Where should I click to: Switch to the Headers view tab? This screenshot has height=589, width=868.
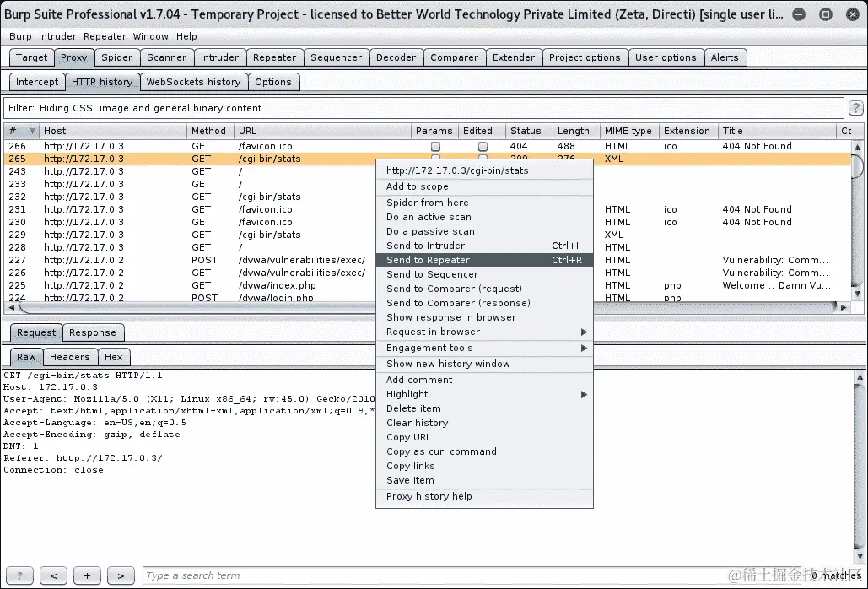click(x=70, y=357)
